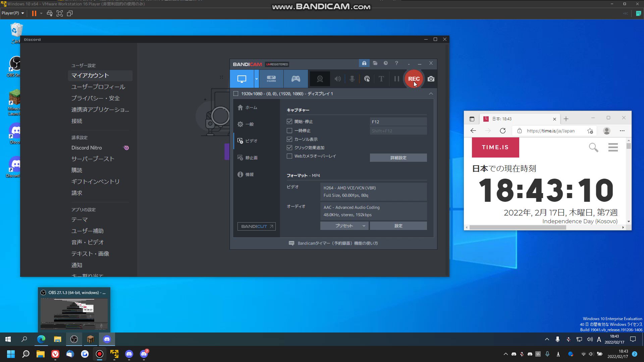Image resolution: width=644 pixels, height=362 pixels.
Task: Click the browser vertical scrollbar thumb
Action: tap(628, 146)
